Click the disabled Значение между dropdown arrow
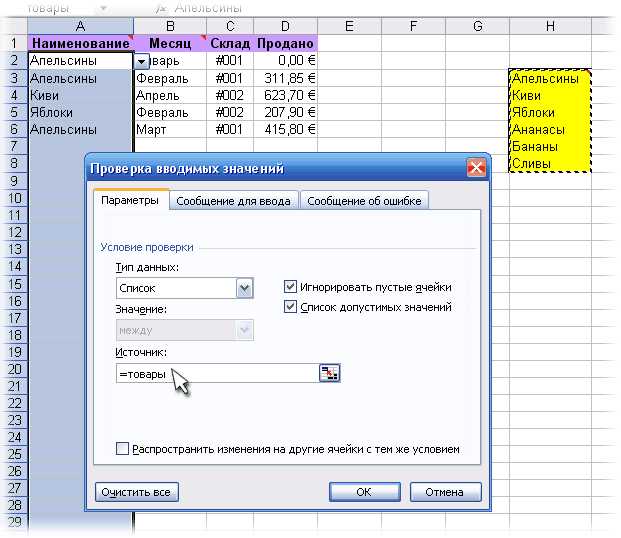 click(x=244, y=330)
